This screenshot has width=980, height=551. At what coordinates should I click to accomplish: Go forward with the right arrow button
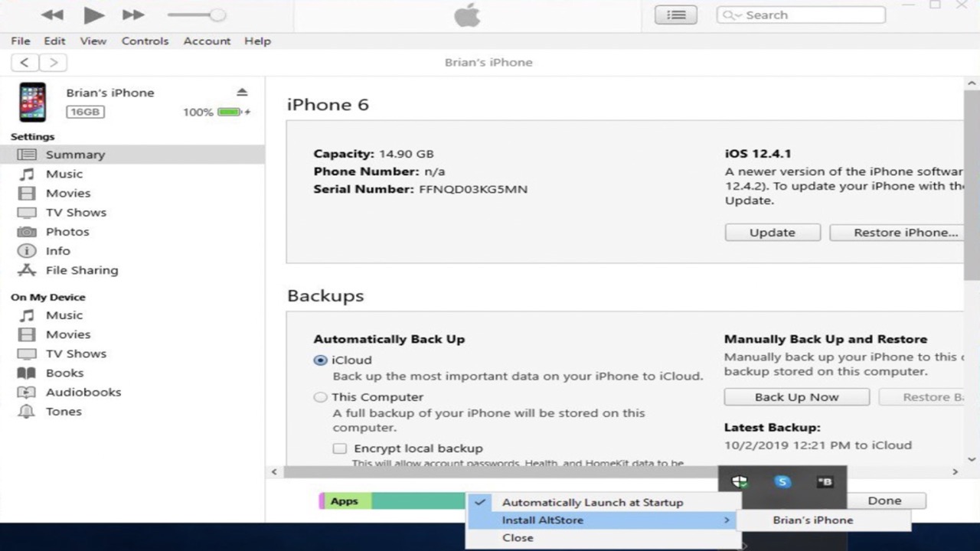coord(53,63)
